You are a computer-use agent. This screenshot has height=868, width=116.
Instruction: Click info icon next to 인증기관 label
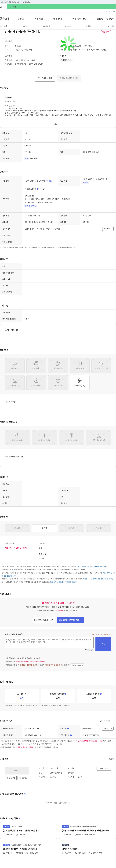click(68, 728)
